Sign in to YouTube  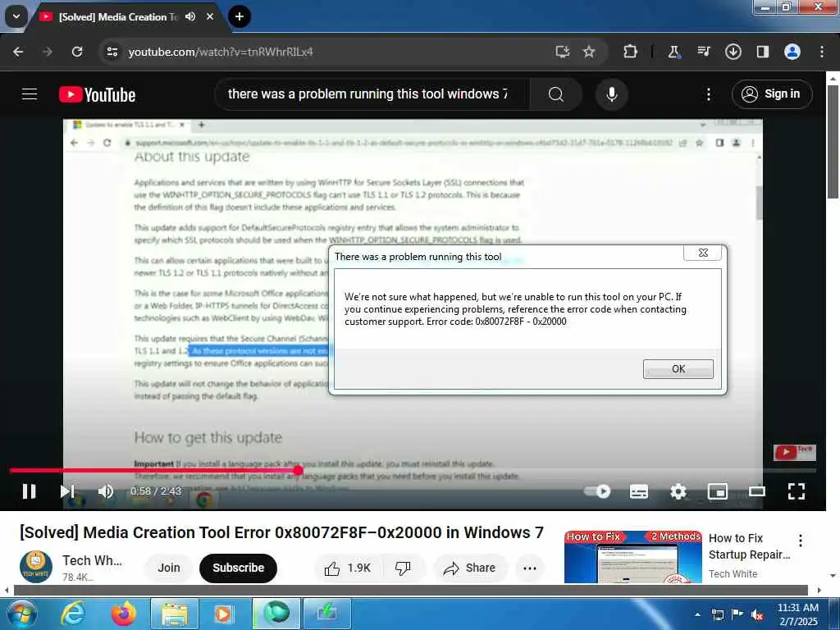(x=771, y=94)
